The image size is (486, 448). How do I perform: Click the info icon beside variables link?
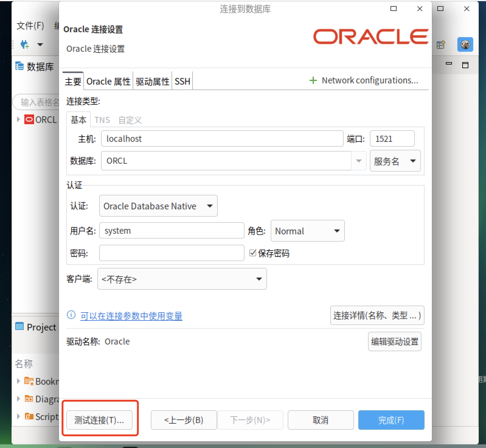tap(71, 315)
